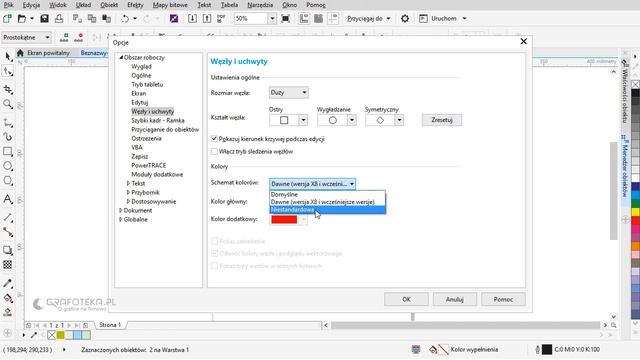The width and height of the screenshot is (640, 360).
Task: Open Przyciągaj do dropdown
Action: tap(369, 18)
